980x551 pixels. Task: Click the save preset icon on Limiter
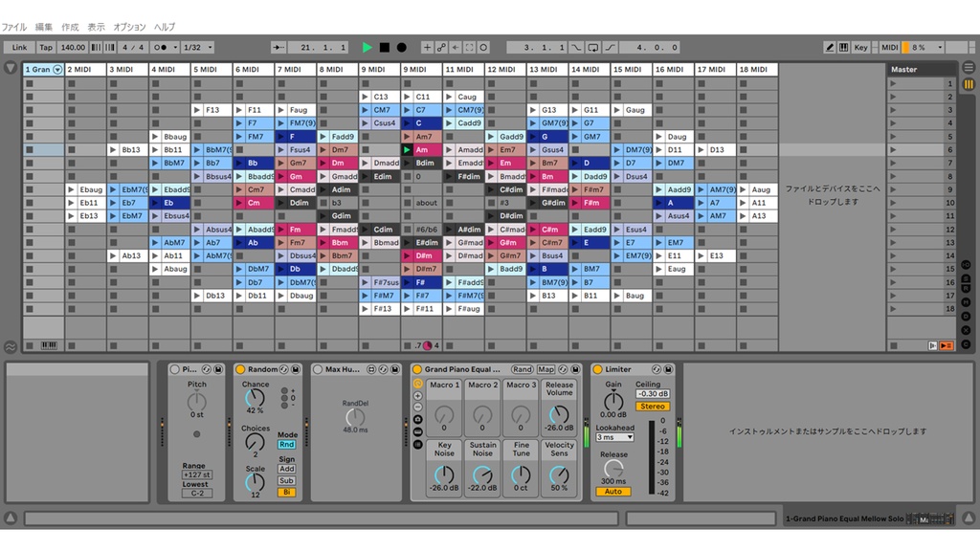669,369
